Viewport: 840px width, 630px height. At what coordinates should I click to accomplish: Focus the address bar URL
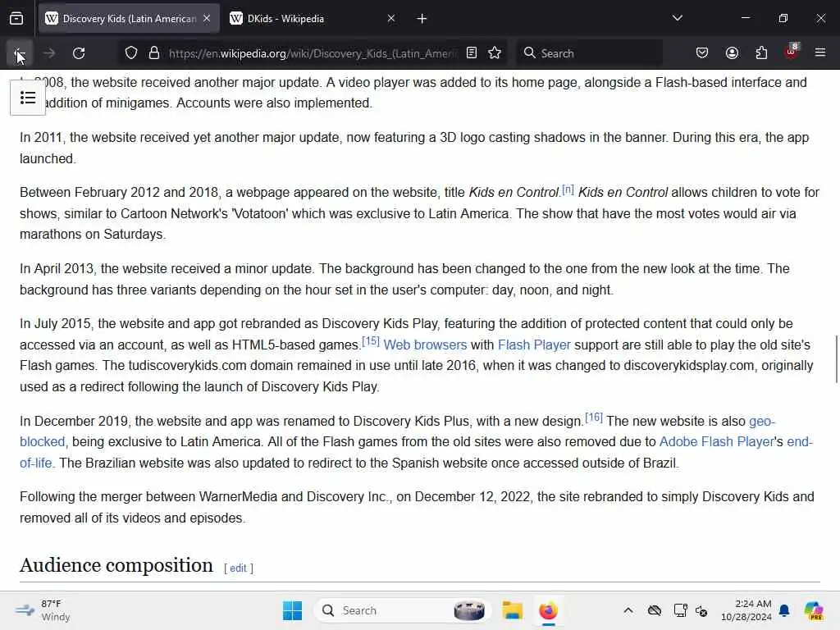[x=313, y=53]
